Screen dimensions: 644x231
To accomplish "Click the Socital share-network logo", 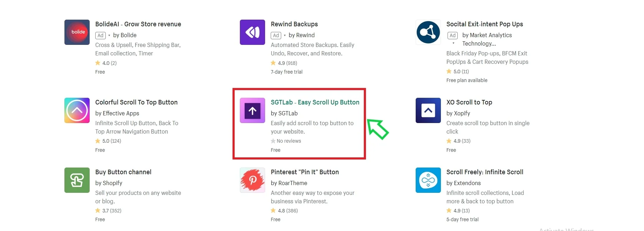I will click(428, 32).
